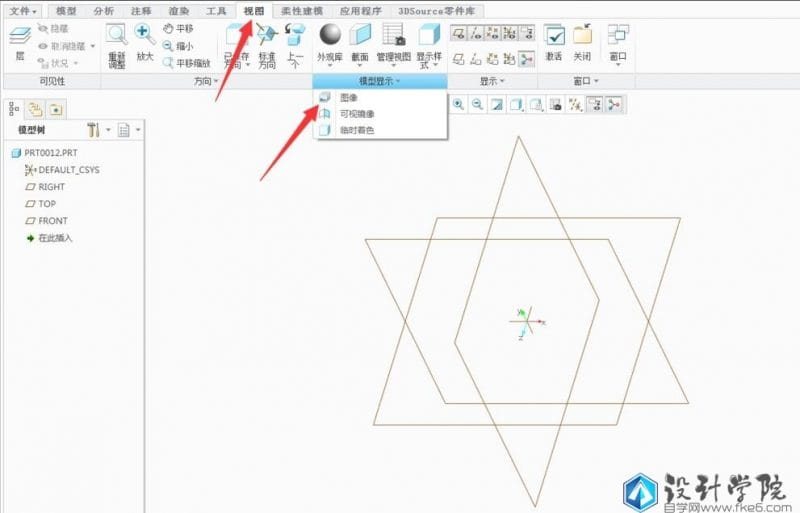Select DEFAULT_CSYS in the model tree
This screenshot has width=800, height=513.
point(68,170)
